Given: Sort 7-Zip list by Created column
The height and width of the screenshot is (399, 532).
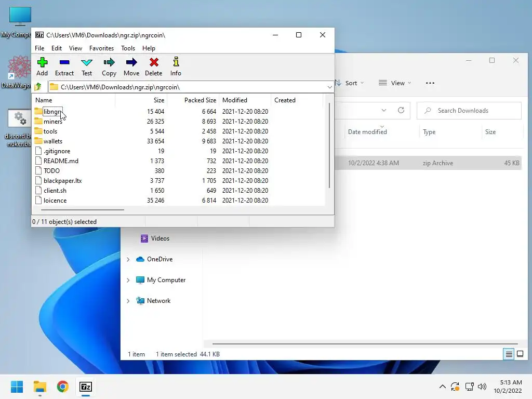Looking at the screenshot, I should (297, 100).
